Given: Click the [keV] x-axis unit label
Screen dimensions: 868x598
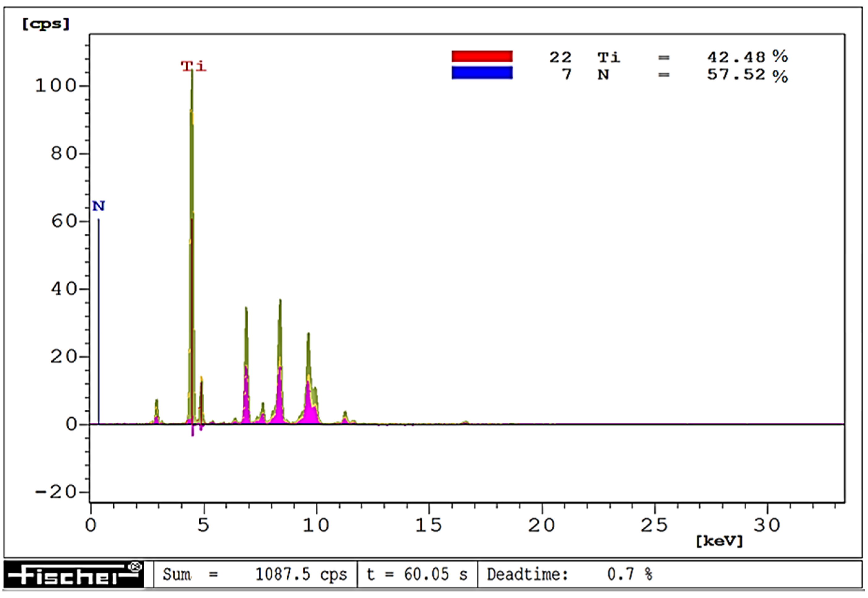Looking at the screenshot, I should tap(719, 541).
